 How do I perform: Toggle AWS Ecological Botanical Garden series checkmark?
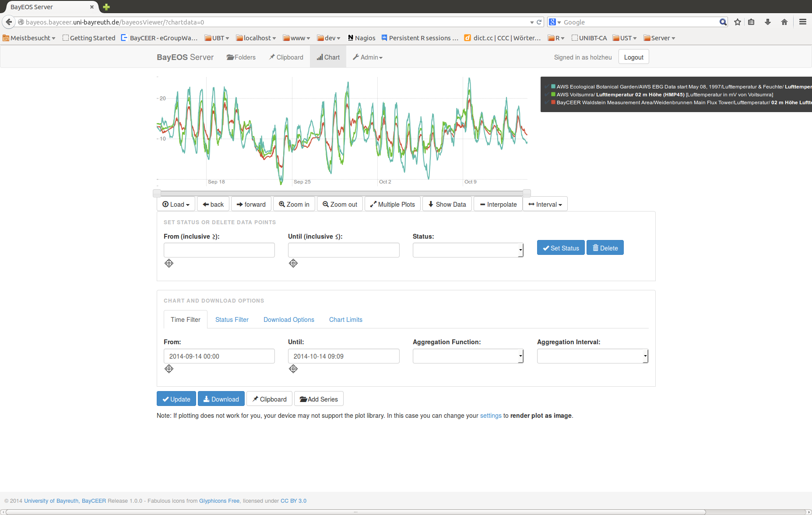click(x=547, y=87)
